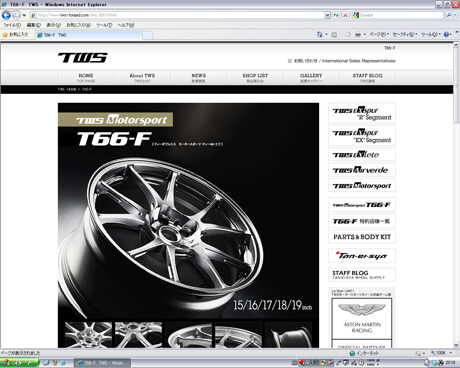Viewport: 460px width, 368px height.
Task: Click the Home icon in command bar
Action: click(x=320, y=34)
